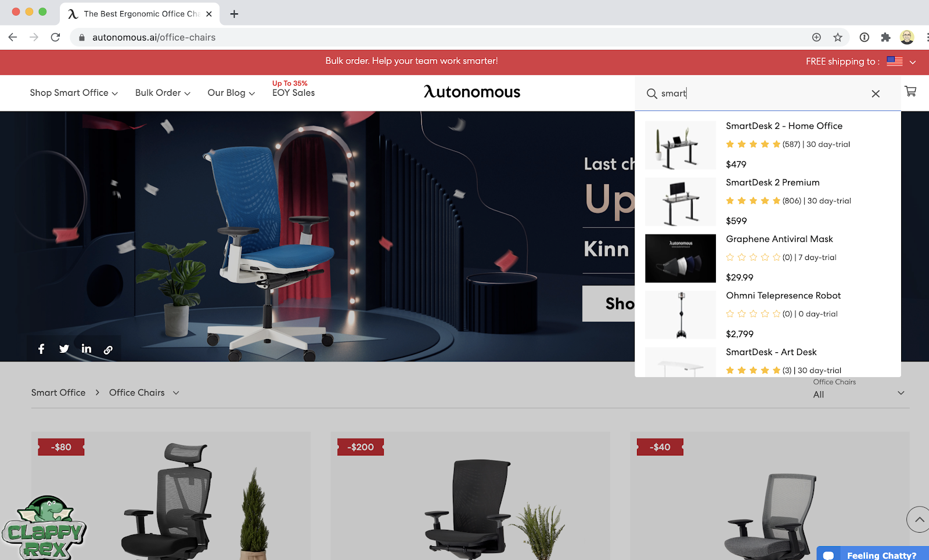Bookmark this page with the star icon
The height and width of the screenshot is (560, 929).
pos(838,37)
